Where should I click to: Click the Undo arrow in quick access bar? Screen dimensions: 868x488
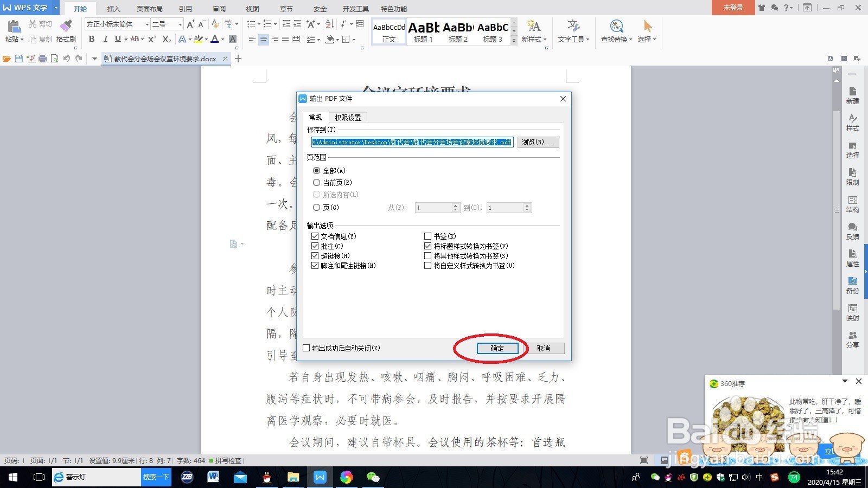click(x=66, y=59)
